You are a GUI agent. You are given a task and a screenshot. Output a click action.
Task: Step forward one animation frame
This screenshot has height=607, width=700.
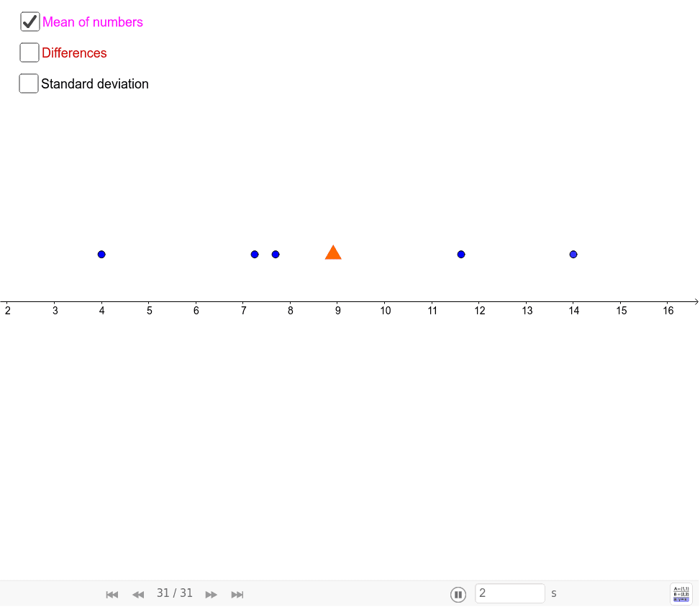tap(211, 594)
